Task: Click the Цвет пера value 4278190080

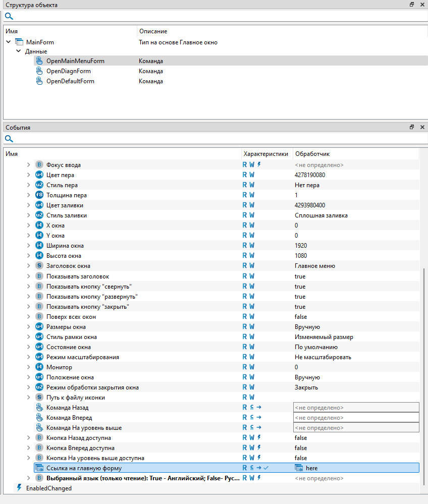Action: click(310, 175)
